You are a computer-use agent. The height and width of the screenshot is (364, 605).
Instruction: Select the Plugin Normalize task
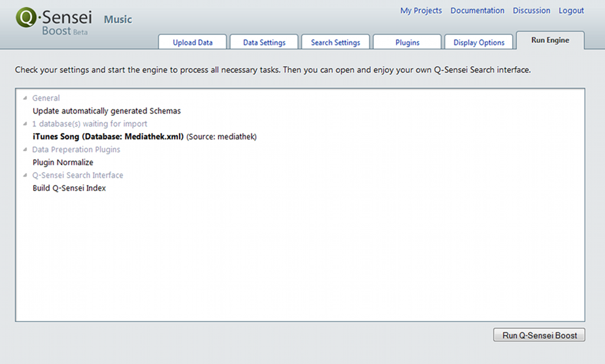63,162
